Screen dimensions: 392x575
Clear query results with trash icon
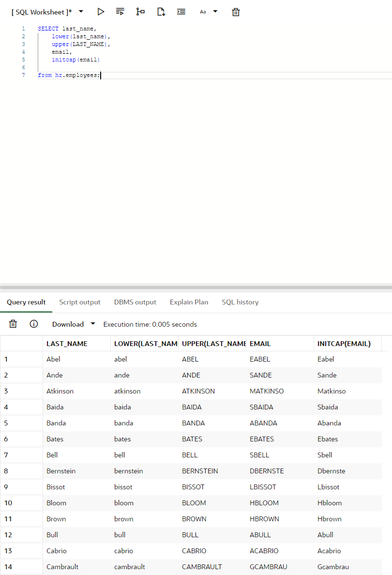(13, 324)
